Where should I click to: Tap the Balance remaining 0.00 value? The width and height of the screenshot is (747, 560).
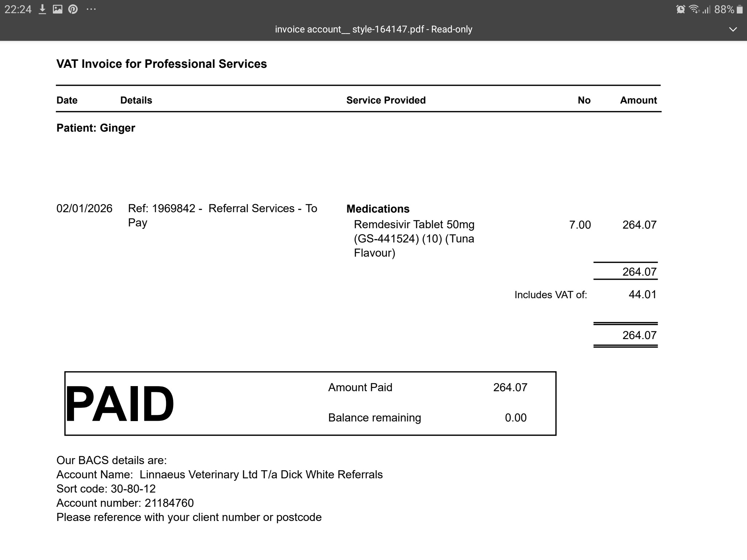pos(515,418)
